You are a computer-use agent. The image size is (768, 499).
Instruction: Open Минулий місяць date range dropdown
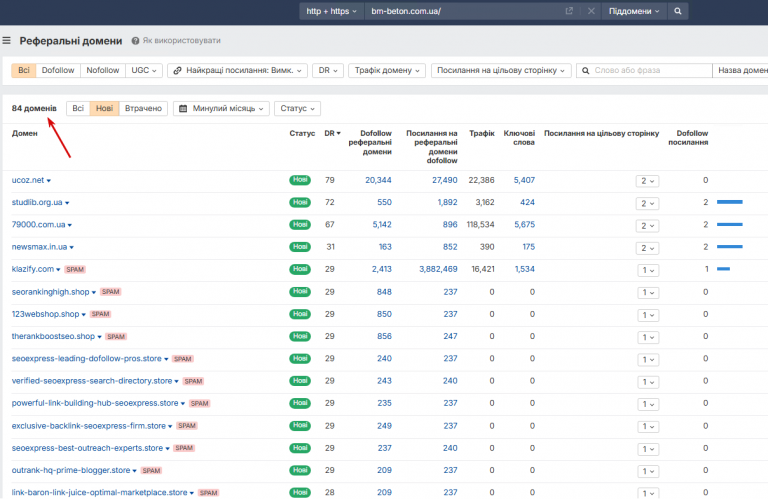(221, 108)
